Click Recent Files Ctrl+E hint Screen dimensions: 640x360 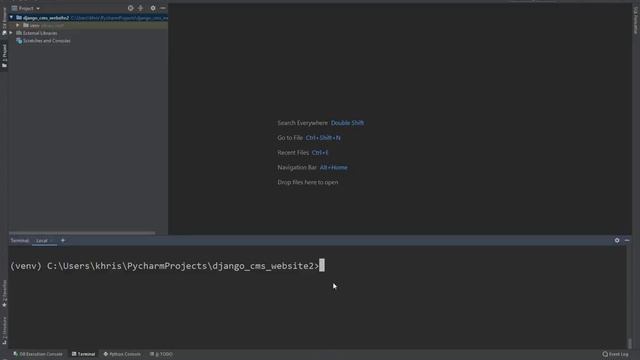pos(303,153)
